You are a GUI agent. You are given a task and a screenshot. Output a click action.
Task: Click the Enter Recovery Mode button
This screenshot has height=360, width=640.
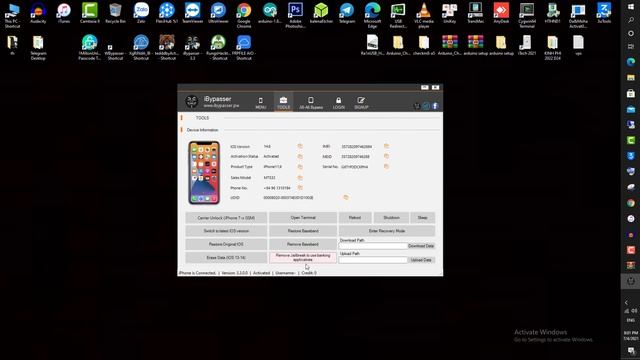pos(387,231)
